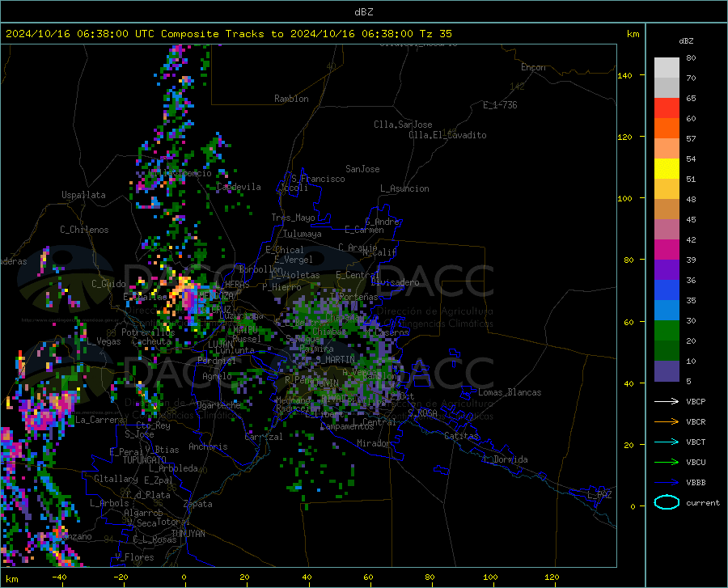The height and width of the screenshot is (588, 728).
Task: Click the blue VBBB arrow in legend
Action: click(667, 482)
